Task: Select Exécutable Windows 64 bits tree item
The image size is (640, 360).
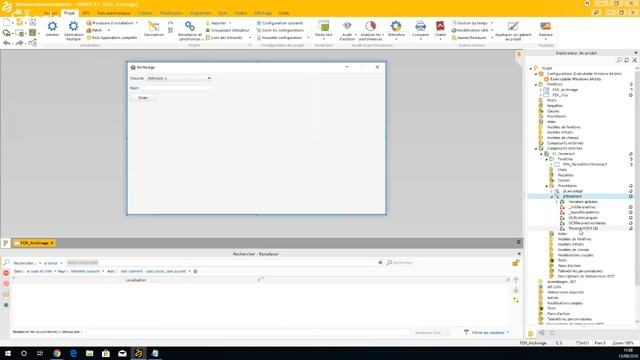Action: pos(576,79)
